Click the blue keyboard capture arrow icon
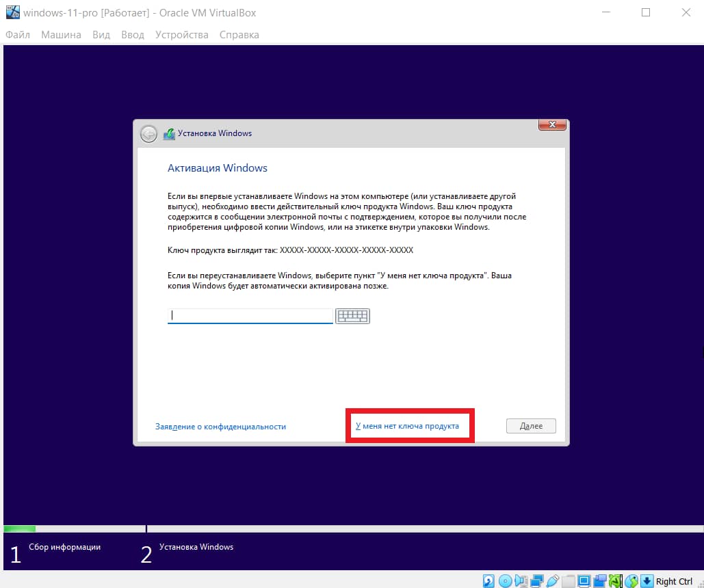Screen dimensions: 704x588 tap(647, 580)
